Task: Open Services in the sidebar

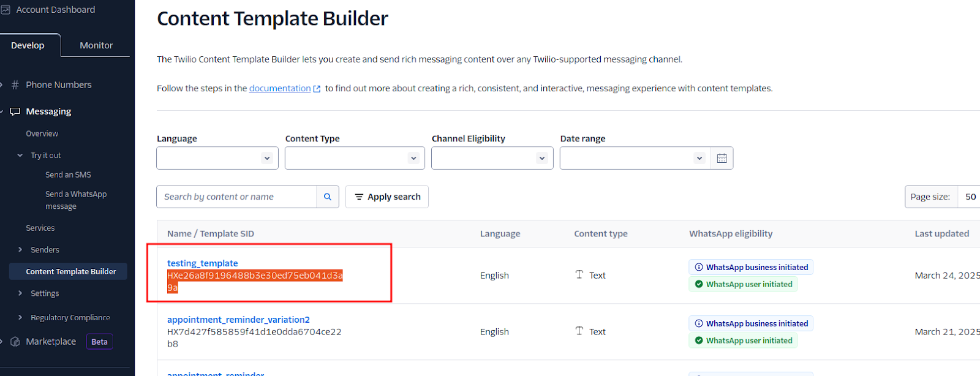Action: coord(40,228)
